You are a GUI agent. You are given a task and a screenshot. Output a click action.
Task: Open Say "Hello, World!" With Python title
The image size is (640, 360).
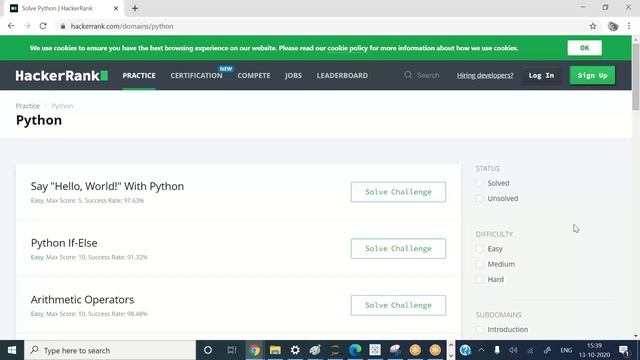tap(107, 187)
